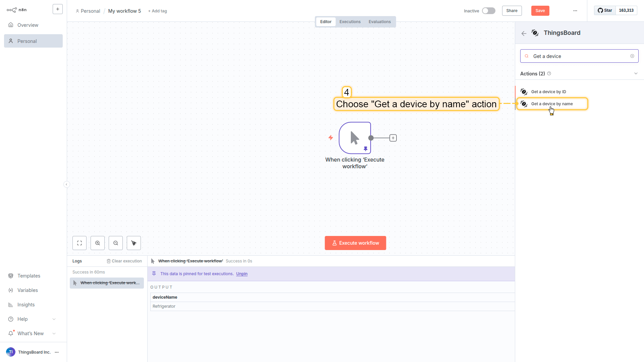Click the Unpin link for pinned data

tap(241, 274)
